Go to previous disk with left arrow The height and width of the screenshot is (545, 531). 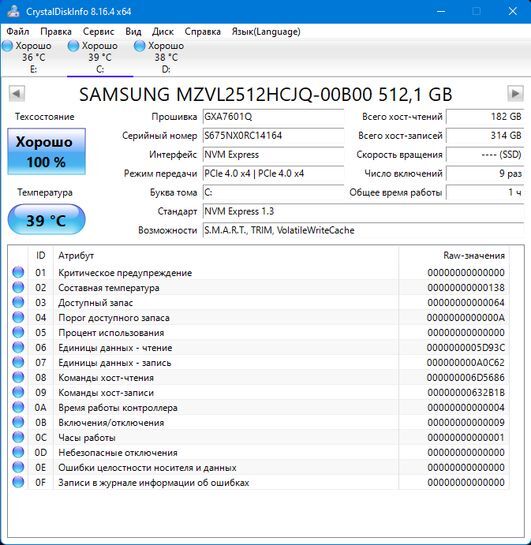click(17, 93)
